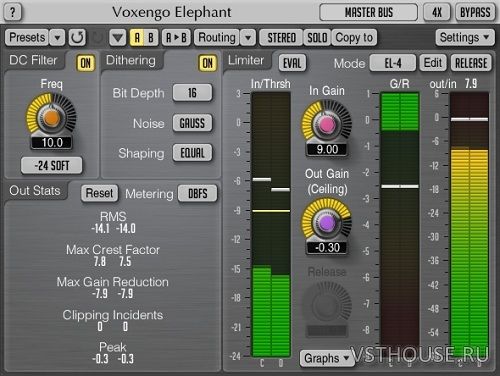Open the Settings dropdown menu
500x376 pixels.
(464, 37)
